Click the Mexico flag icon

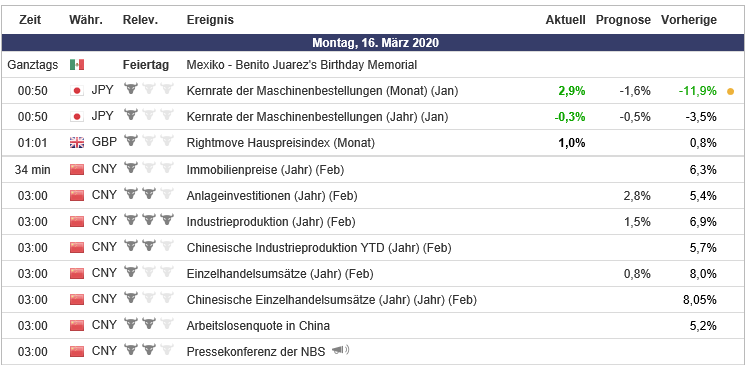pyautogui.click(x=77, y=64)
